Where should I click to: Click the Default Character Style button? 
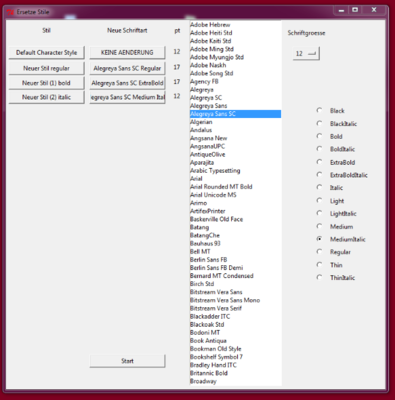point(46,53)
